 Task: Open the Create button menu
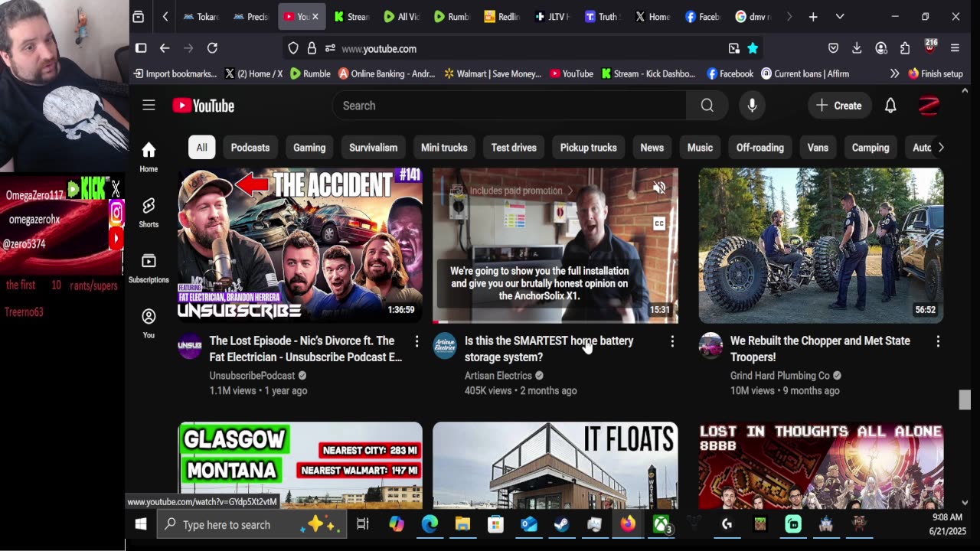[839, 106]
